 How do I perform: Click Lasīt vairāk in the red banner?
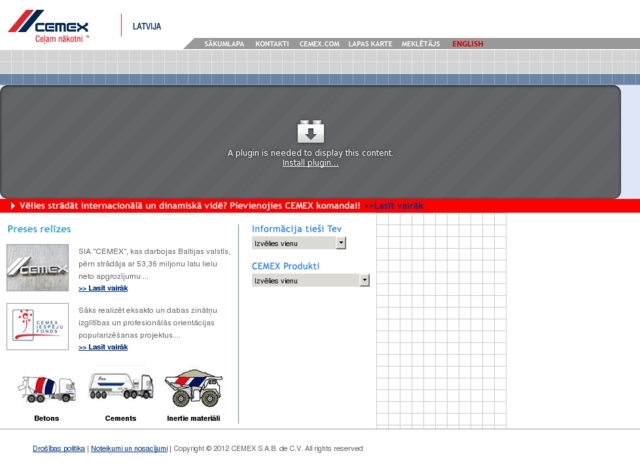[395, 205]
